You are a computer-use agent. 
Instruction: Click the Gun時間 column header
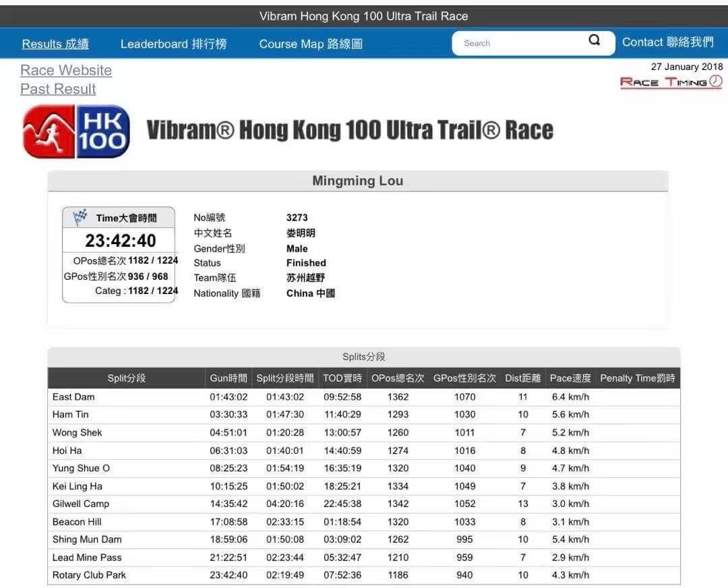(x=229, y=378)
